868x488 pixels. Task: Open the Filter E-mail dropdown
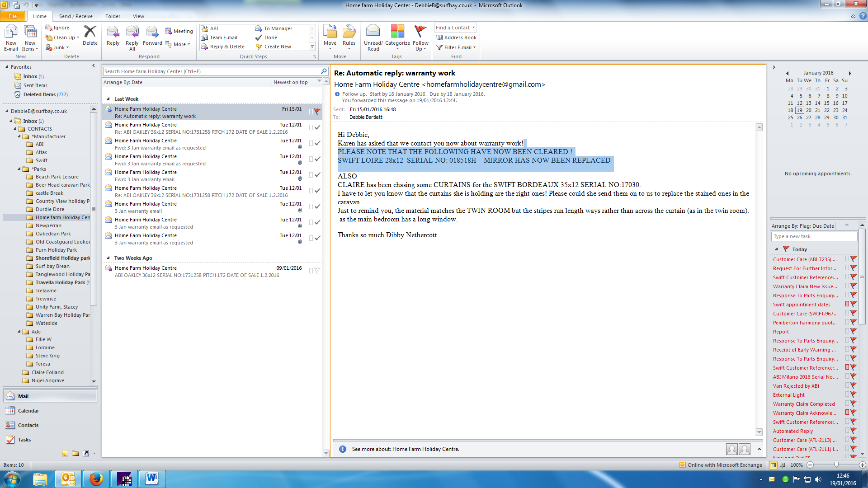457,47
